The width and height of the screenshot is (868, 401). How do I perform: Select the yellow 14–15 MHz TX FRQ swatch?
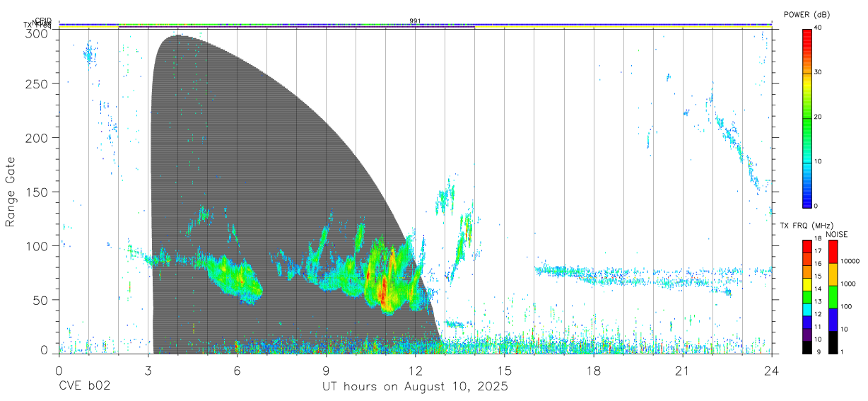807,284
